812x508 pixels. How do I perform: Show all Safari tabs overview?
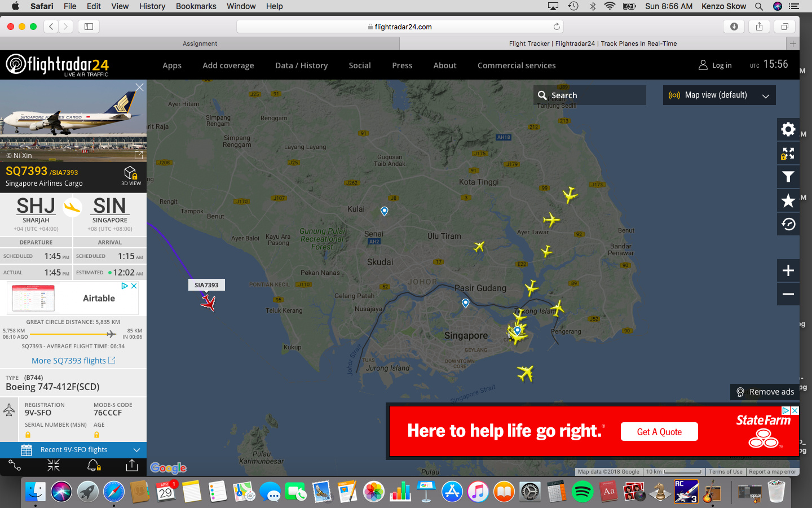pos(784,27)
